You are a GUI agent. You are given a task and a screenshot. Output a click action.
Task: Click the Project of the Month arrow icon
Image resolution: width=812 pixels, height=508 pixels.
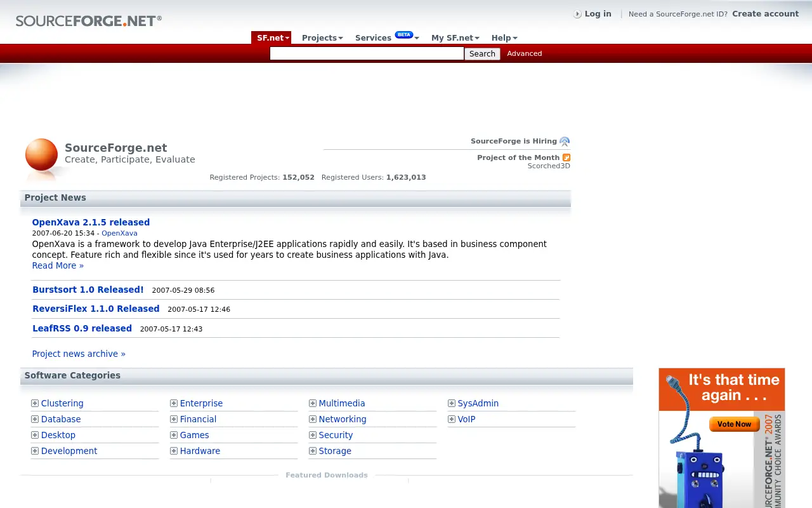[x=566, y=157]
